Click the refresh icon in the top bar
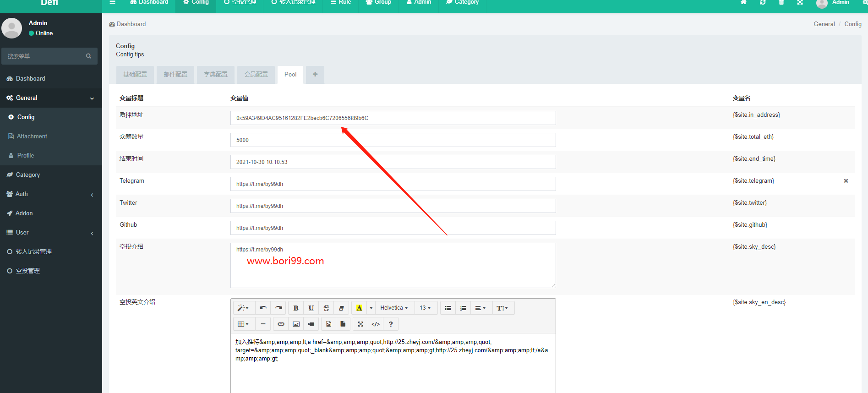This screenshot has height=393, width=868. (763, 3)
